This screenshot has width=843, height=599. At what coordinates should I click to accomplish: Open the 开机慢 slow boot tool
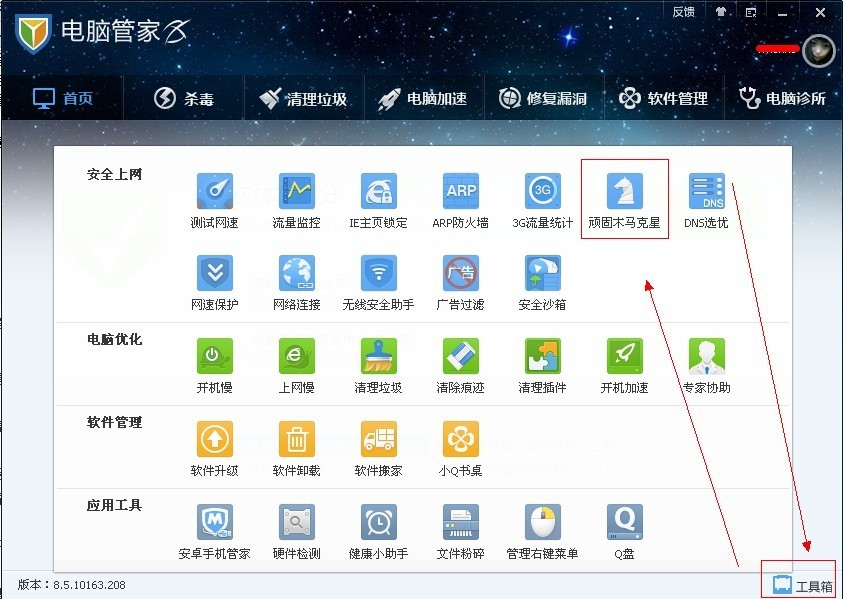coord(215,366)
